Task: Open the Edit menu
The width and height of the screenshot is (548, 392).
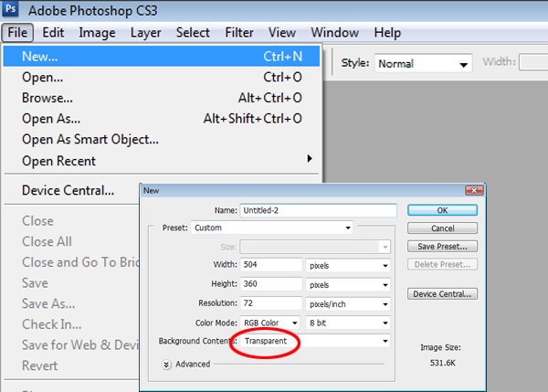Action: point(53,33)
